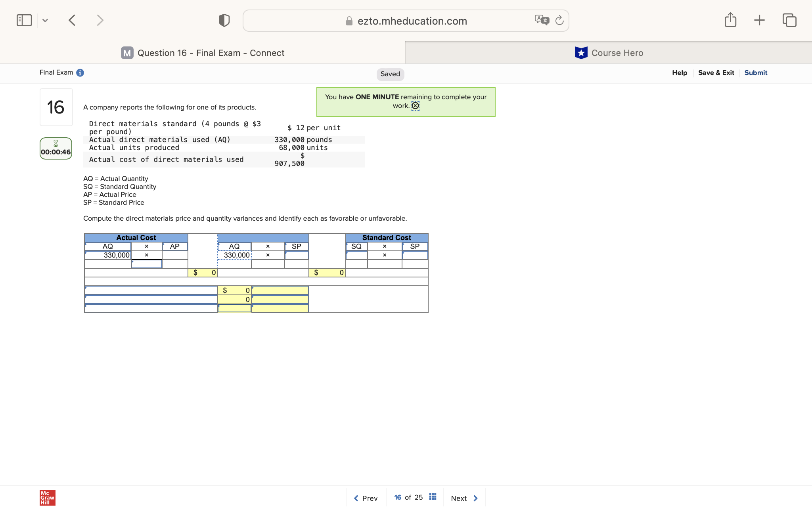This screenshot has height=508, width=812.
Task: Open first variance name dropdown cell
Action: [x=151, y=291]
